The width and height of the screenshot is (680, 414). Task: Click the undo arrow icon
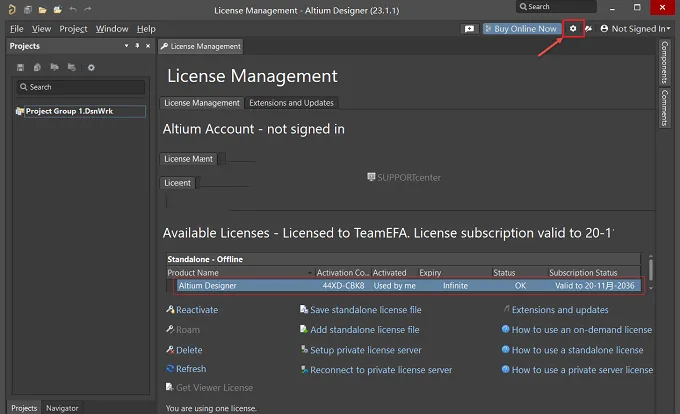pos(72,9)
